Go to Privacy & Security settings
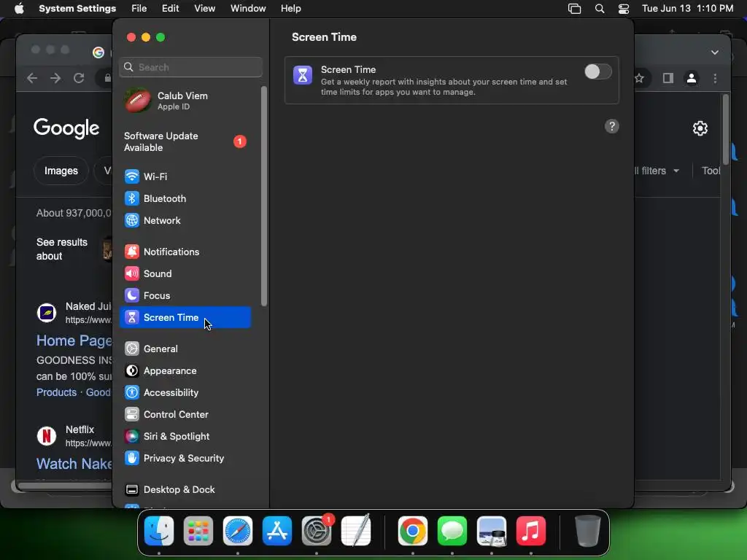747x560 pixels. (x=185, y=459)
